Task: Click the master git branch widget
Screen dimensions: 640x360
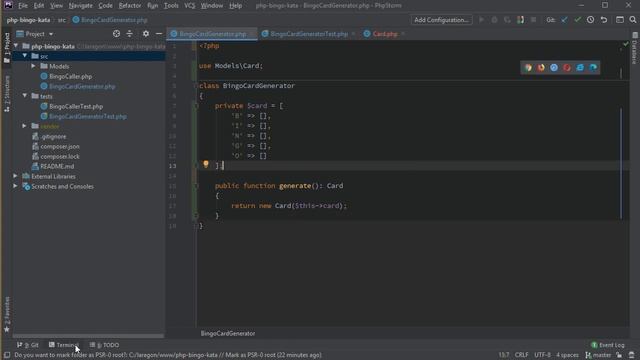Action: pyautogui.click(x=598, y=355)
